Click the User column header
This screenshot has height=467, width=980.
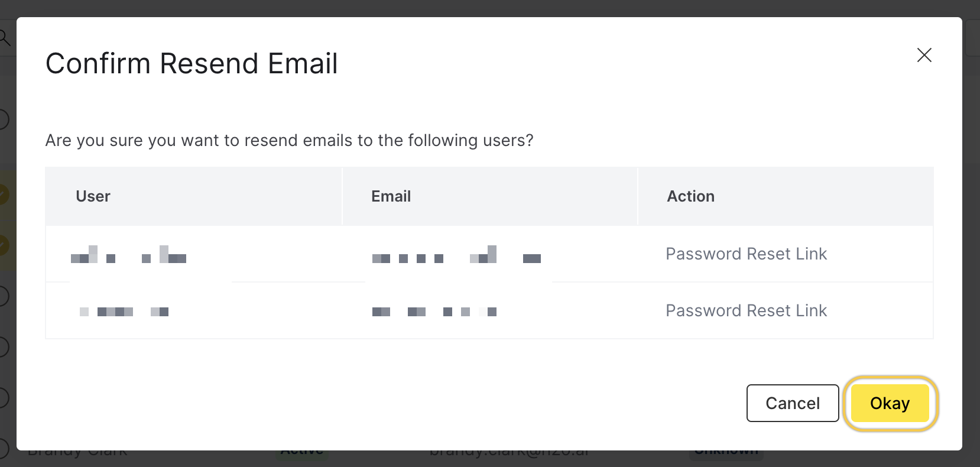click(x=93, y=196)
